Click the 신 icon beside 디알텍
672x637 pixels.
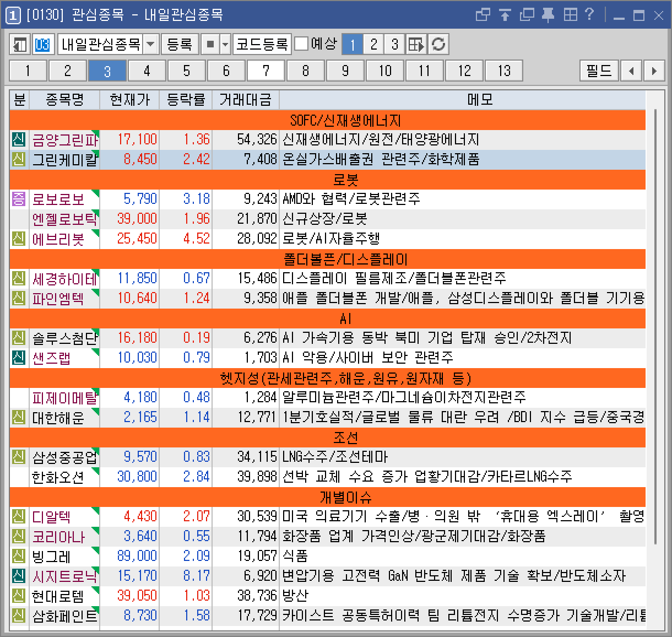tap(19, 516)
